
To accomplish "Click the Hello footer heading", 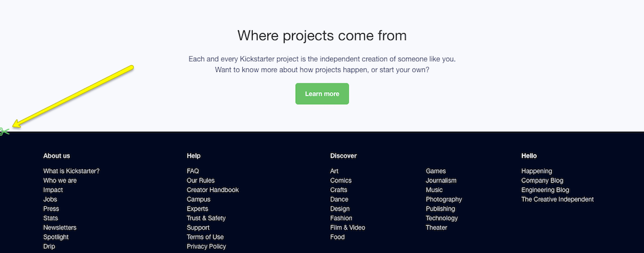I will (x=529, y=156).
